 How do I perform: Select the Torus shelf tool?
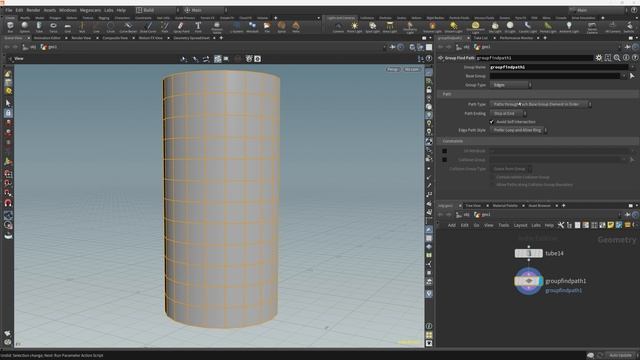tap(53, 27)
